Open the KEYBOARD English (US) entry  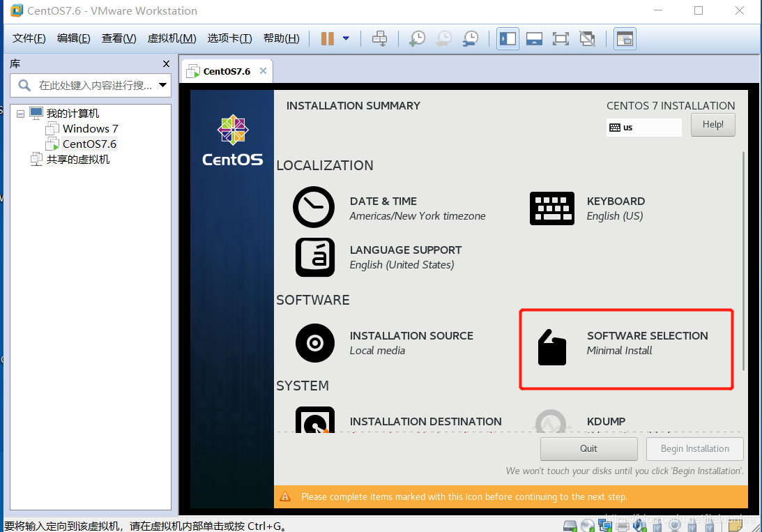(616, 208)
